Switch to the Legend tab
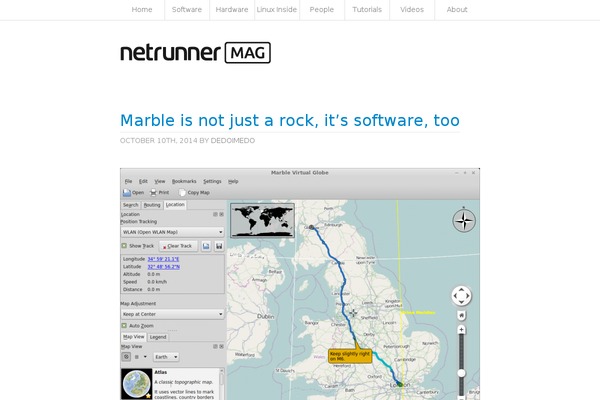The width and height of the screenshot is (600, 400). click(158, 337)
